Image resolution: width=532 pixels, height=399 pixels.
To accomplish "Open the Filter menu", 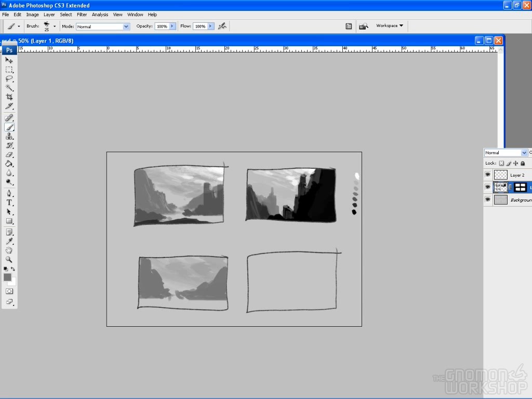I will (x=82, y=15).
